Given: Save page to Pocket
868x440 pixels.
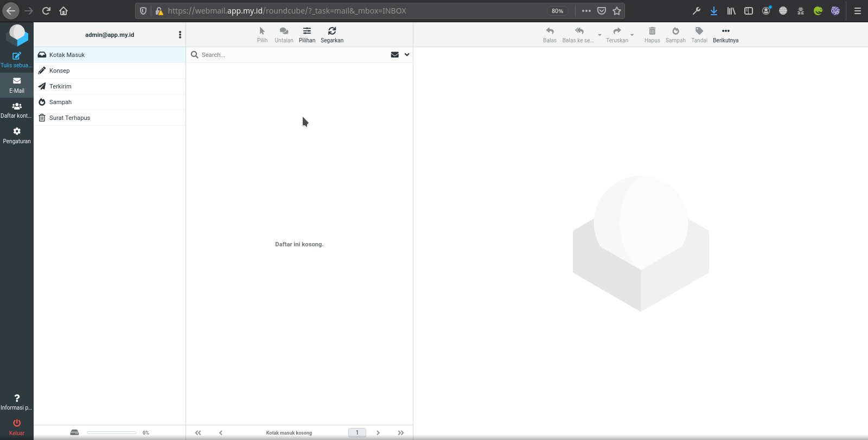Looking at the screenshot, I should [602, 11].
